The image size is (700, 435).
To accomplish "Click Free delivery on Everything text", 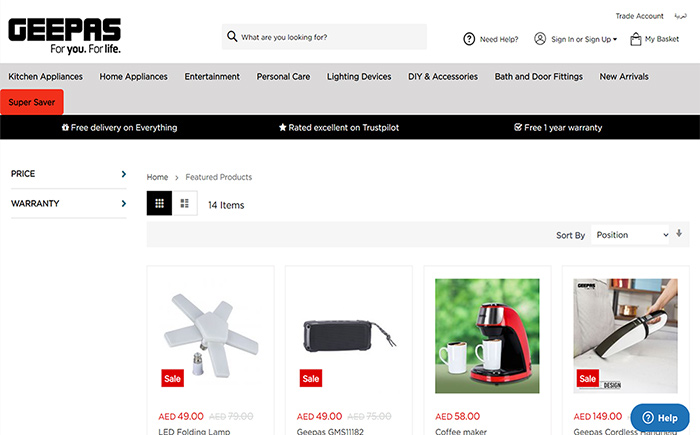I will point(124,128).
